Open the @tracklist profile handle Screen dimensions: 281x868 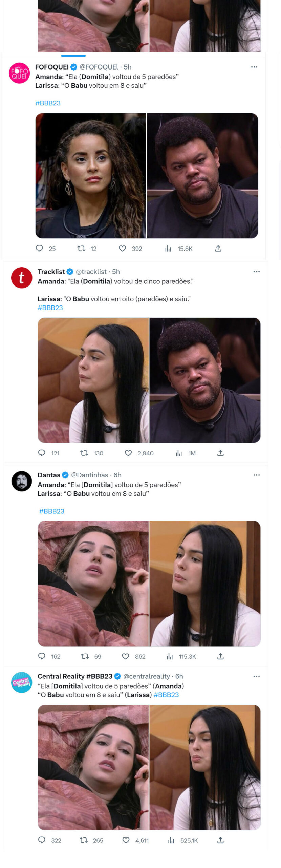click(91, 272)
